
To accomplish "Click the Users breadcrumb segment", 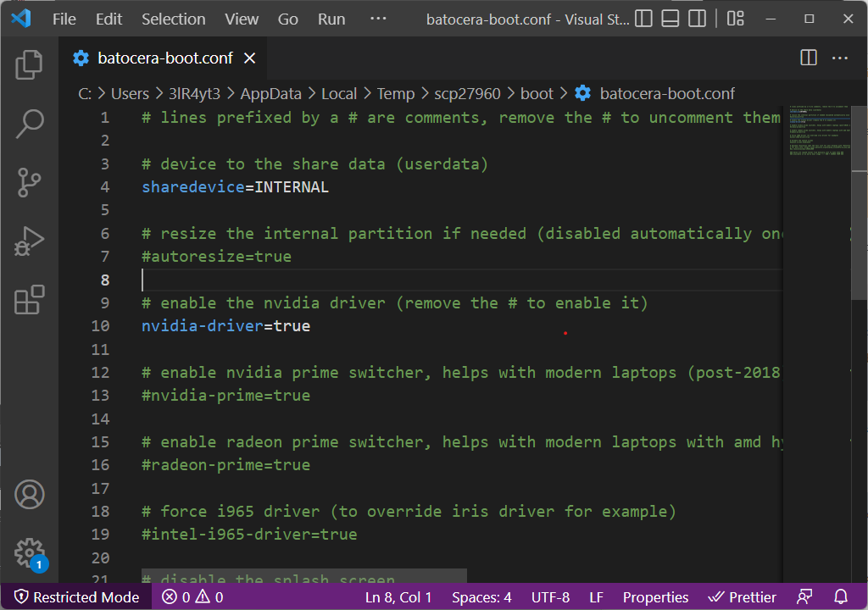I will 130,93.
